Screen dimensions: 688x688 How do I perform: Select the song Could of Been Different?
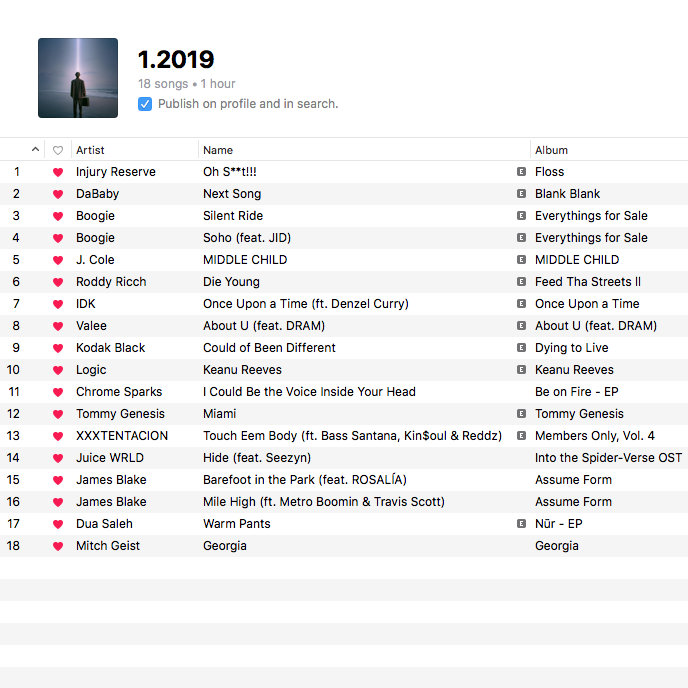tap(269, 348)
